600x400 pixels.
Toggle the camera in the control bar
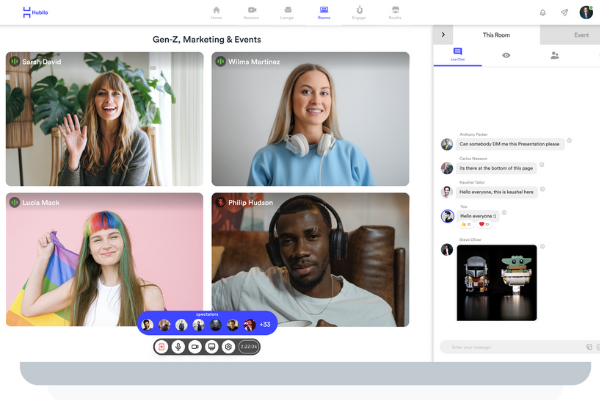point(195,347)
